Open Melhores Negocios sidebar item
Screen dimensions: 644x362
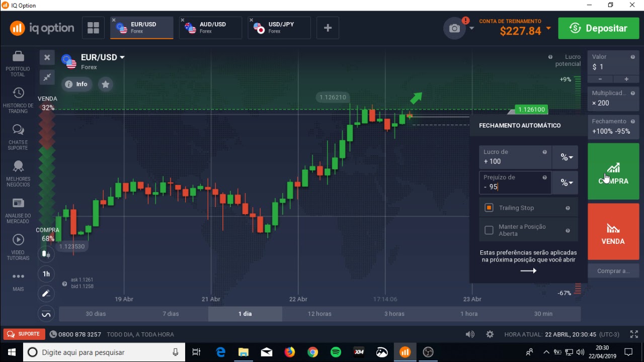(x=18, y=174)
